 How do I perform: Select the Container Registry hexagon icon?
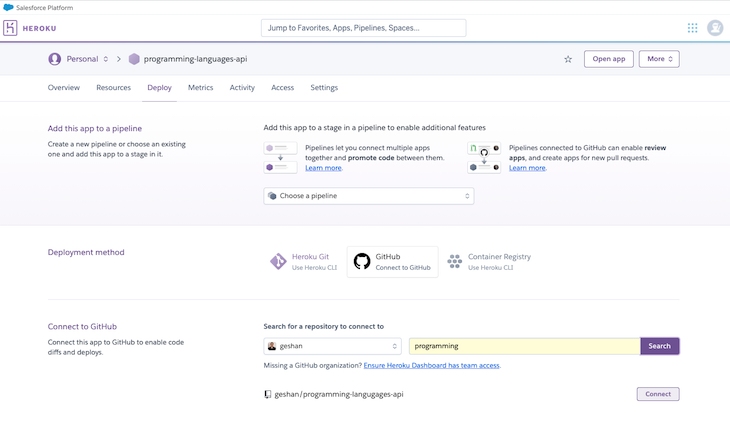click(455, 262)
